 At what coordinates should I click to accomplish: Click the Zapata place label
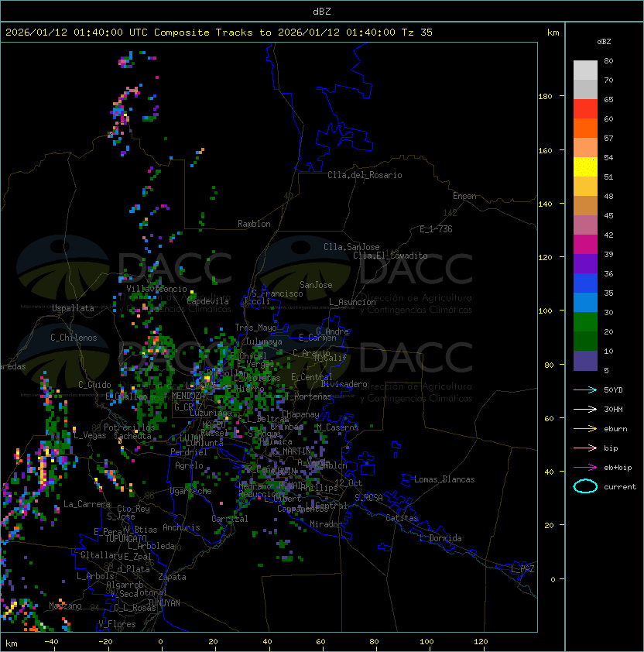tap(172, 577)
